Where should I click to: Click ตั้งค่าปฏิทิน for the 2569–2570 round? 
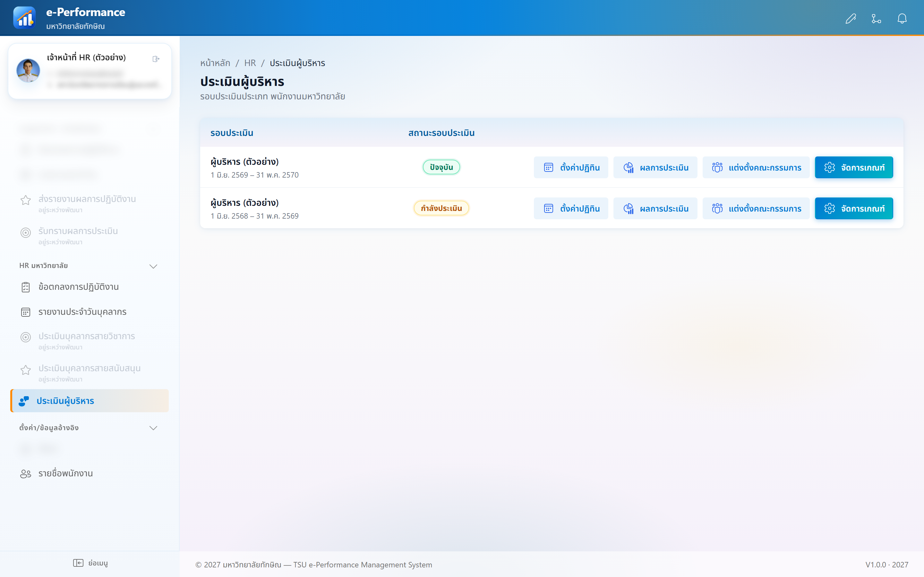pos(571,168)
